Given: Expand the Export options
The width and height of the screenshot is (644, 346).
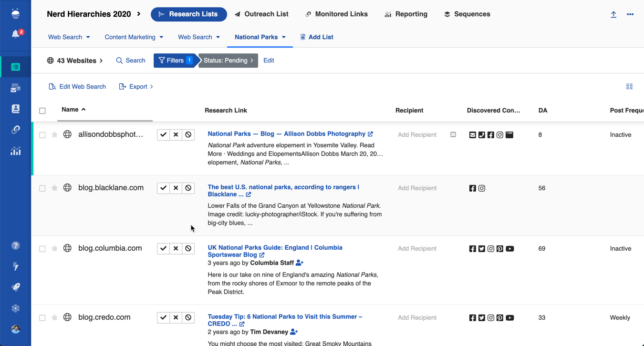Looking at the screenshot, I should pos(136,87).
